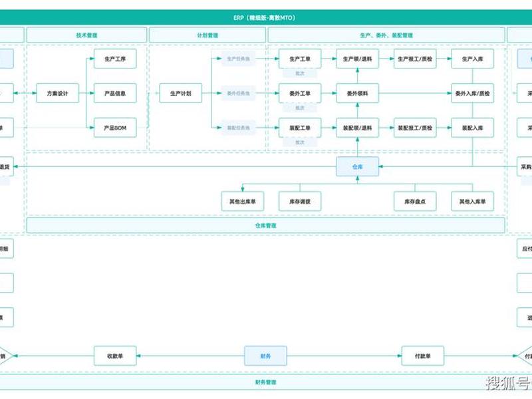Viewport: 532px width, 399px height.
Task: Select the 委外工单 node
Action: [x=300, y=93]
